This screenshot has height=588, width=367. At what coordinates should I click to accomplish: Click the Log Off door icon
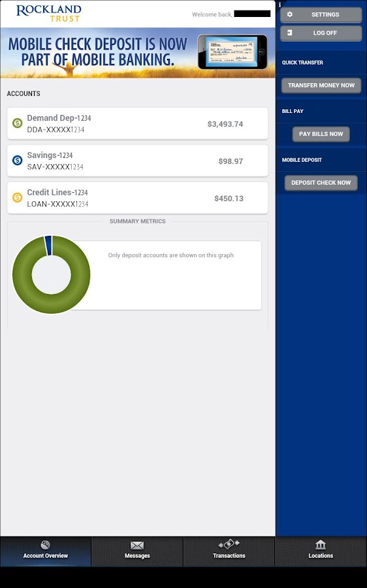pyautogui.click(x=289, y=33)
